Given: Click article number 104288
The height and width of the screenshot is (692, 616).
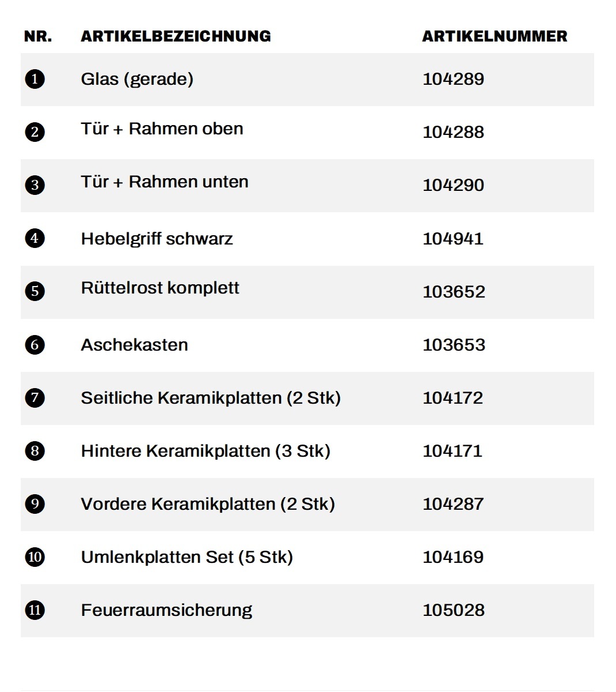Looking at the screenshot, I should click(x=453, y=132).
